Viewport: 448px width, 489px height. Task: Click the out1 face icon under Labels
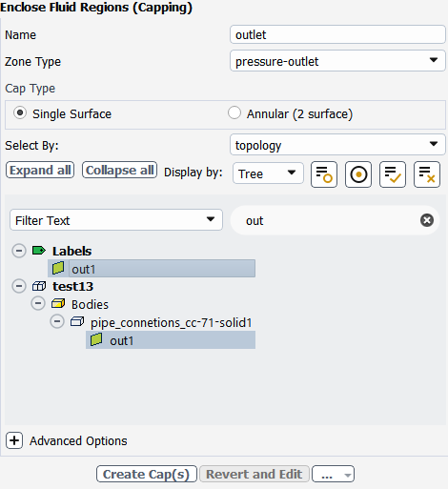(58, 268)
